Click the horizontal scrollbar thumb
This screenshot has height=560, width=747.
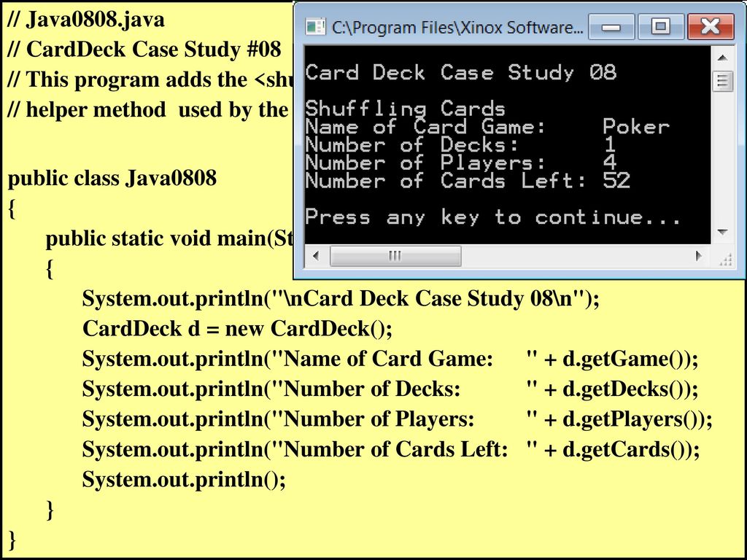click(395, 256)
